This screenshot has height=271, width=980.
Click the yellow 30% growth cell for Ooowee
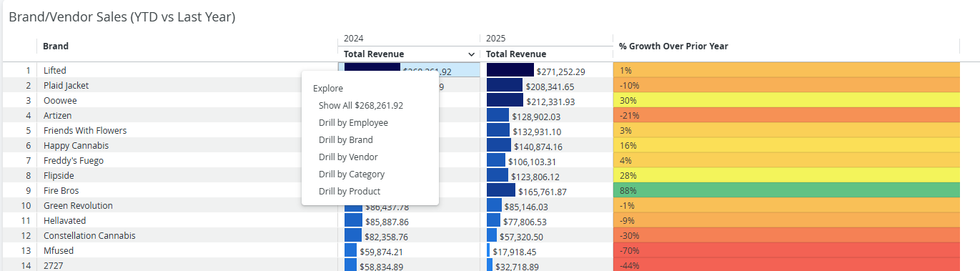786,100
